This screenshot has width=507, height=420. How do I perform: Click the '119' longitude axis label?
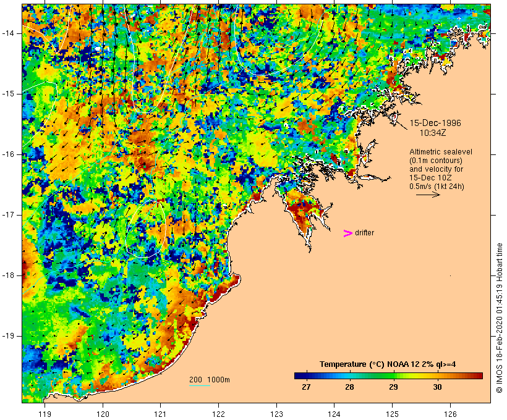pos(45,414)
